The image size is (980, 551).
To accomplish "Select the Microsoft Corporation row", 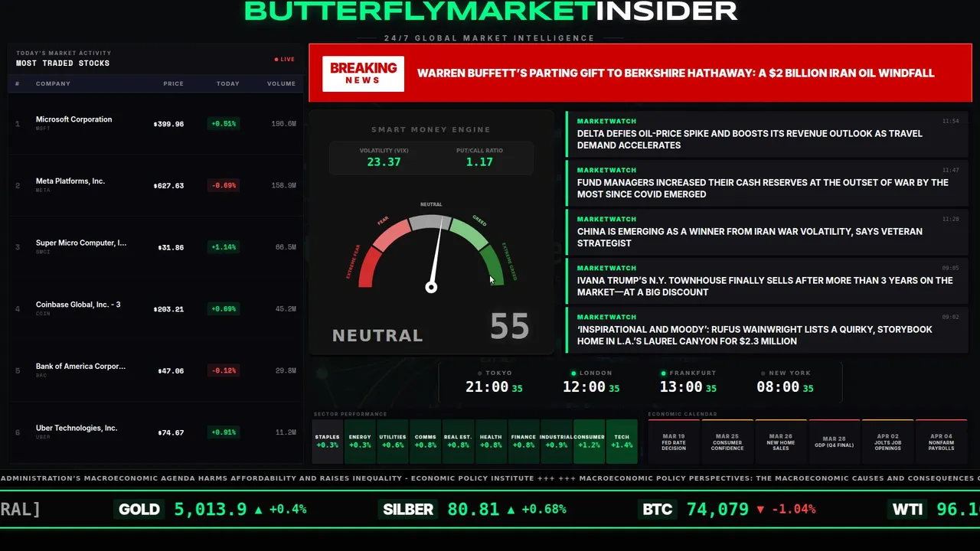I will (155, 123).
